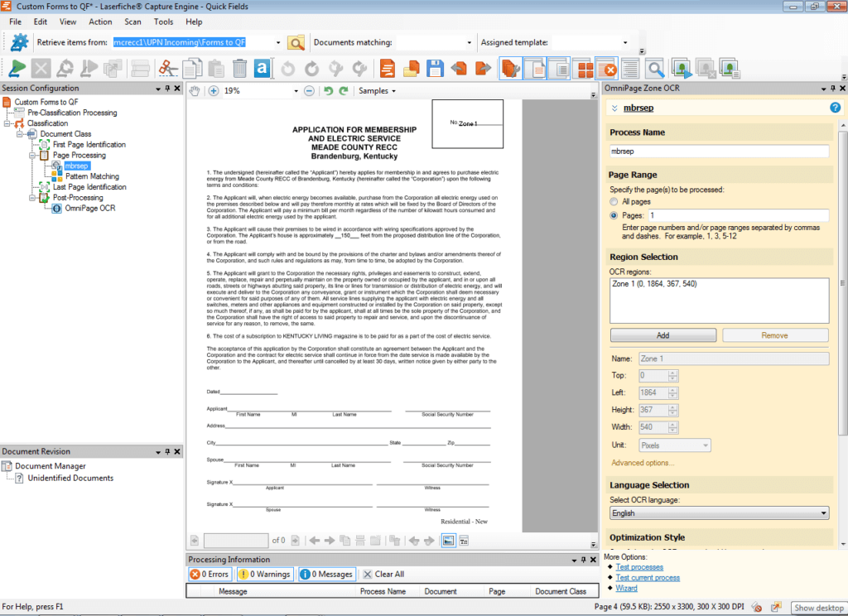The height and width of the screenshot is (616, 848).
Task: Open the Edit menu
Action: (41, 22)
